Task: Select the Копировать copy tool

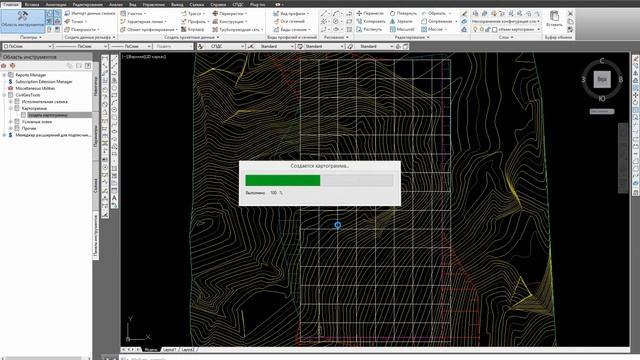Action: (371, 21)
